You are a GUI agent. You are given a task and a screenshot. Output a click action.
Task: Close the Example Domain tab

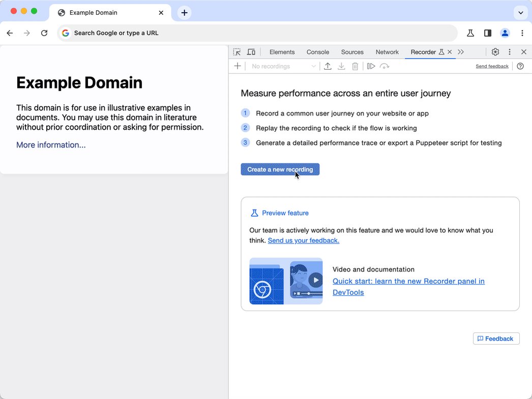point(161,13)
